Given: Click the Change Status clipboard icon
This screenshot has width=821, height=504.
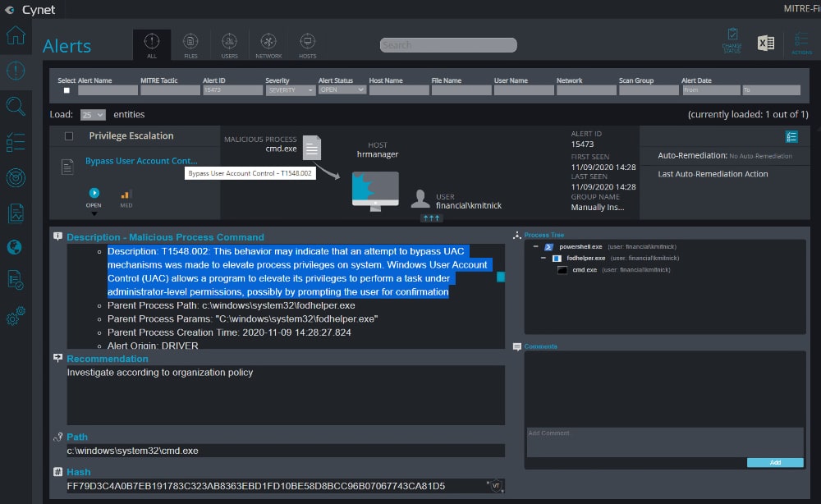Looking at the screenshot, I should tap(732, 40).
